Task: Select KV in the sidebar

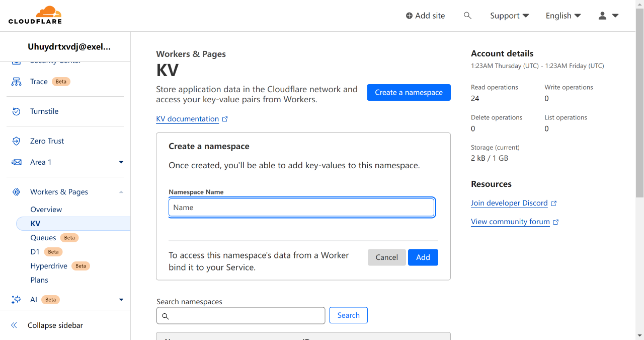Action: [73, 224]
